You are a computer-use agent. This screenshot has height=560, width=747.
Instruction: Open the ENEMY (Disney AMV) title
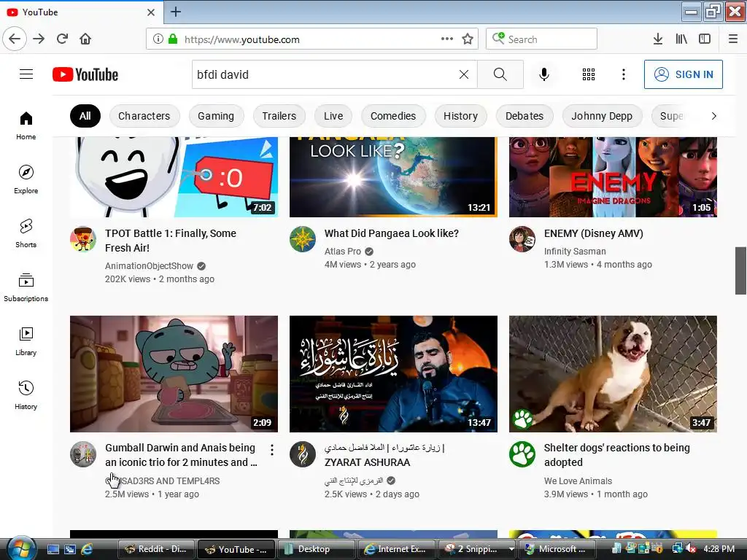point(594,233)
